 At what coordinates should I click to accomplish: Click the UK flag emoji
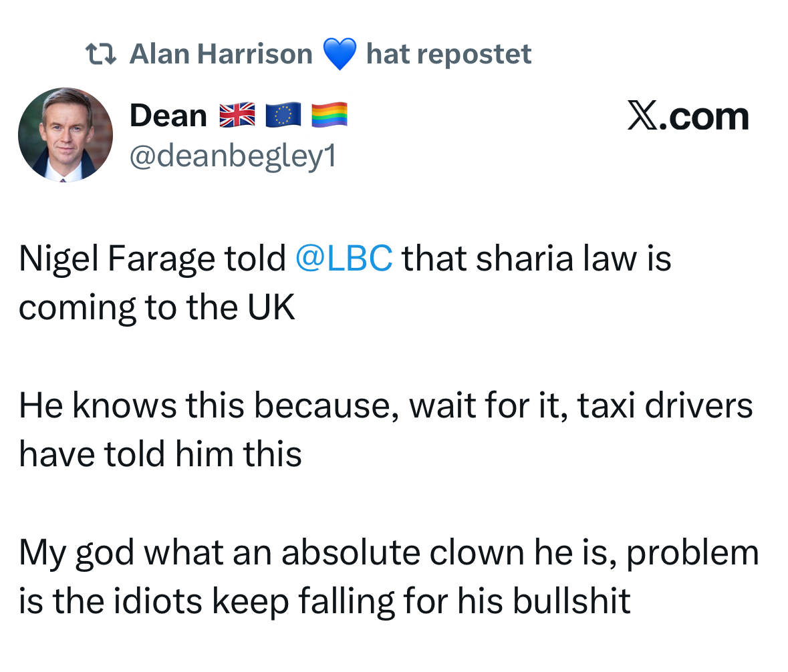[237, 116]
